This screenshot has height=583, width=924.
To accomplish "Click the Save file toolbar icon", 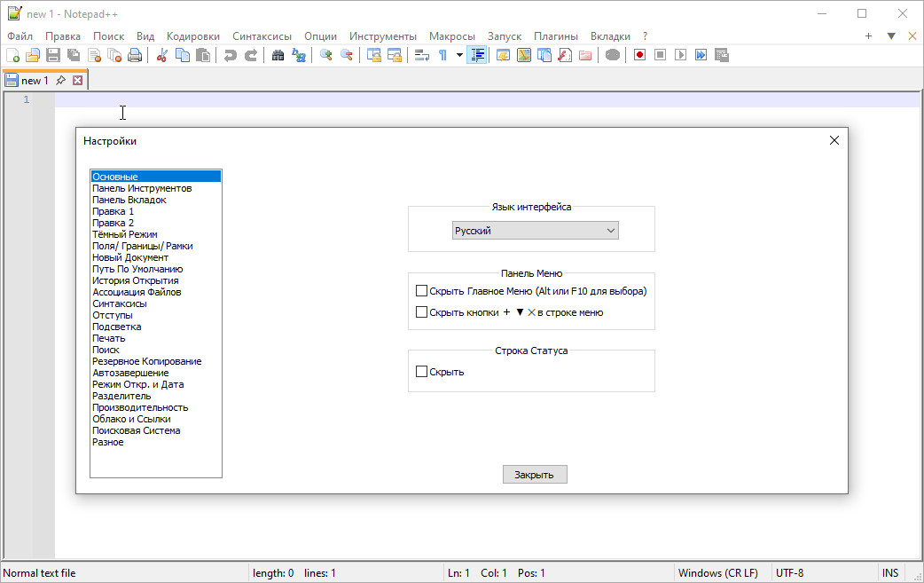I will click(x=53, y=55).
